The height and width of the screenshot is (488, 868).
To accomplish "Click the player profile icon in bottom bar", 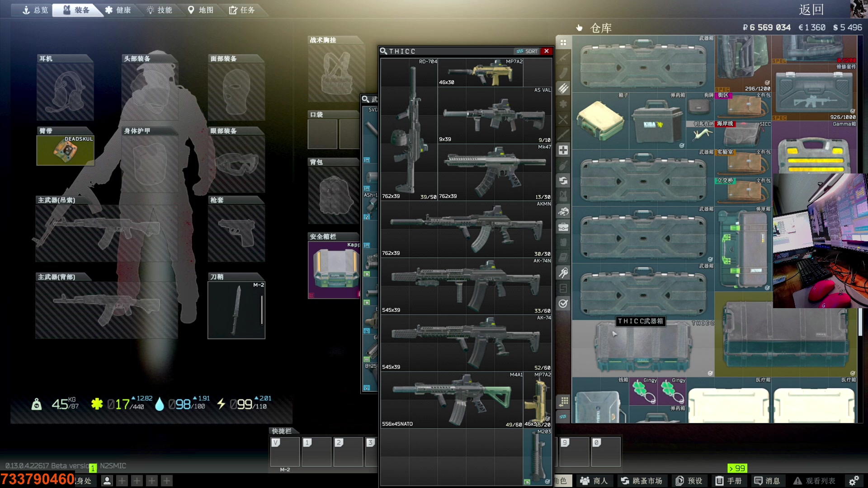I will (107, 481).
